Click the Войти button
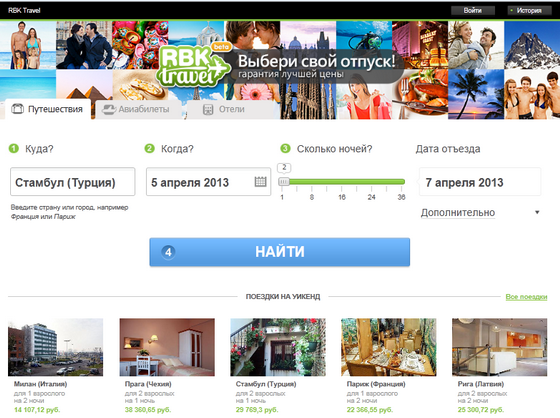The height and width of the screenshot is (418, 560). [472, 10]
